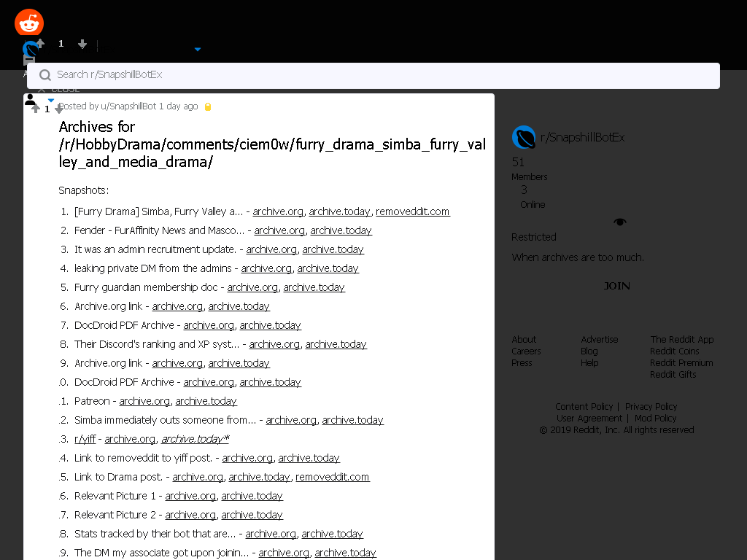Open archive.org for item 6 'Archive.org link'
The height and width of the screenshot is (560, 747).
pos(177,306)
